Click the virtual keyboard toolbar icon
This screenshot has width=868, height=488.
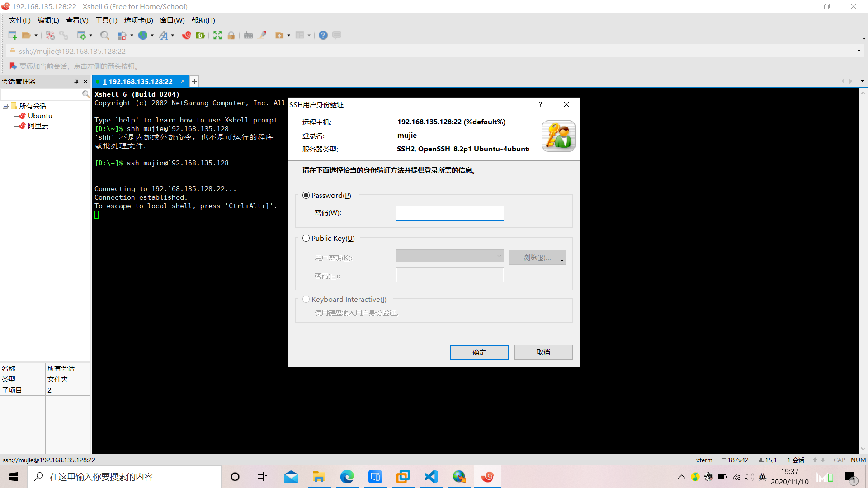point(248,35)
